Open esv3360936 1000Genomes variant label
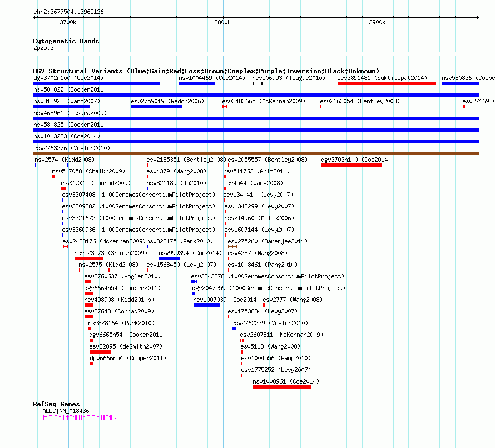Viewport: 495px width, 448px height. tap(138, 230)
